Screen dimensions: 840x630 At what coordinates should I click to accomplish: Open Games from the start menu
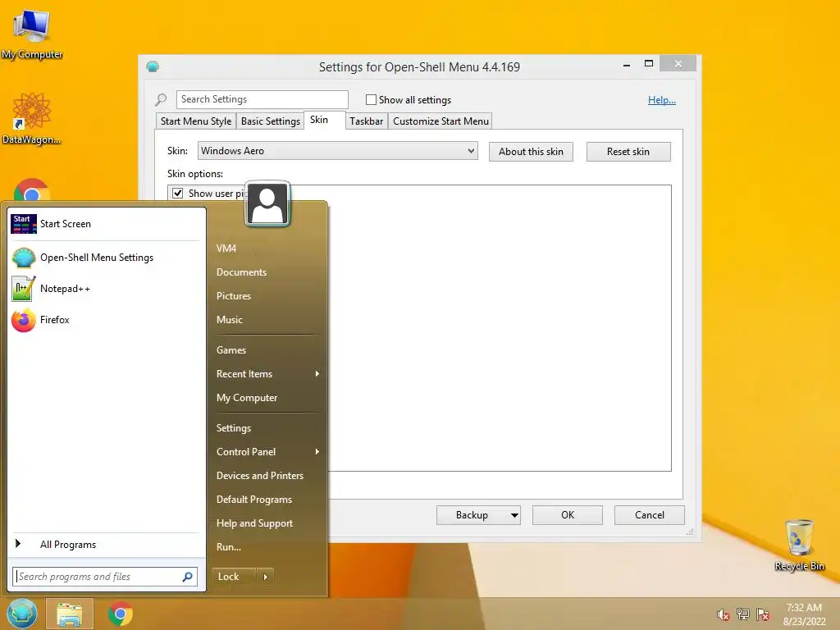point(268,350)
